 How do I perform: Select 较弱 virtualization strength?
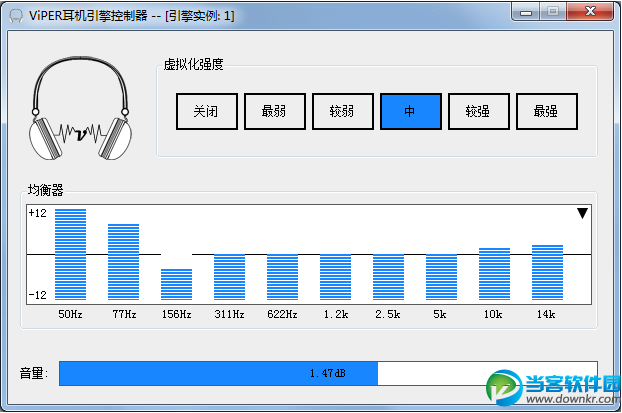tap(343, 111)
